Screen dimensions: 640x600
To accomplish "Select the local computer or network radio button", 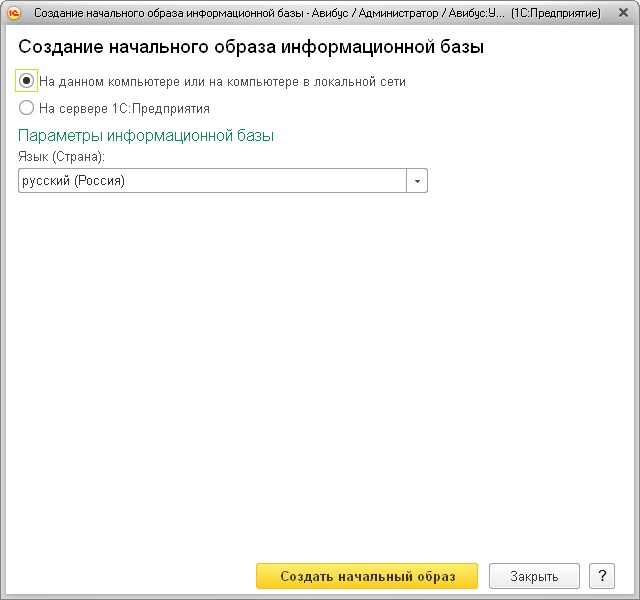I will [x=27, y=81].
